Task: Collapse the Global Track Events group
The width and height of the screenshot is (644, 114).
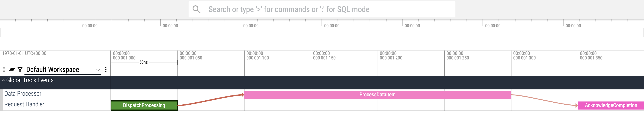Action: coord(3,80)
